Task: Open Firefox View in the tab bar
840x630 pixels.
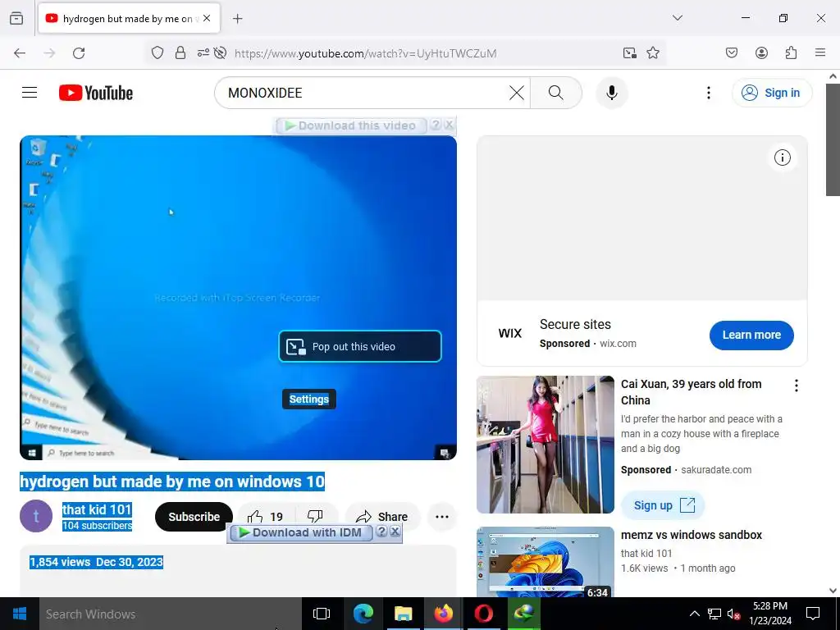Action: coord(16,18)
